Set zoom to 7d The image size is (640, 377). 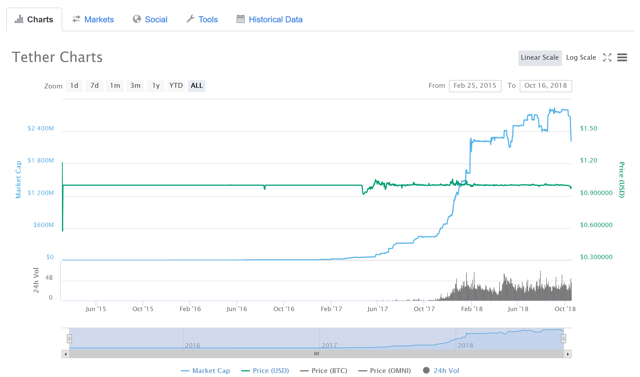pyautogui.click(x=94, y=86)
